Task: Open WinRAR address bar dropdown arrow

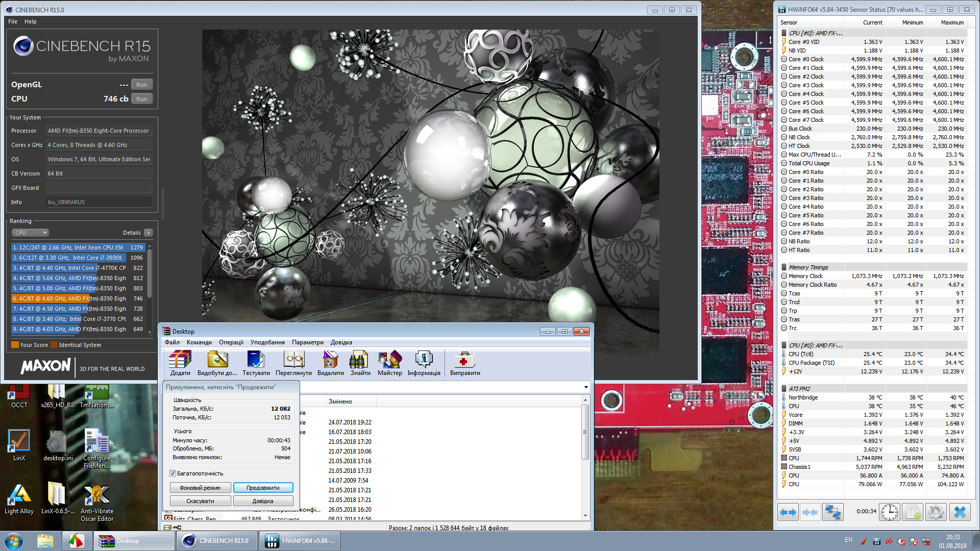Action: (x=586, y=387)
